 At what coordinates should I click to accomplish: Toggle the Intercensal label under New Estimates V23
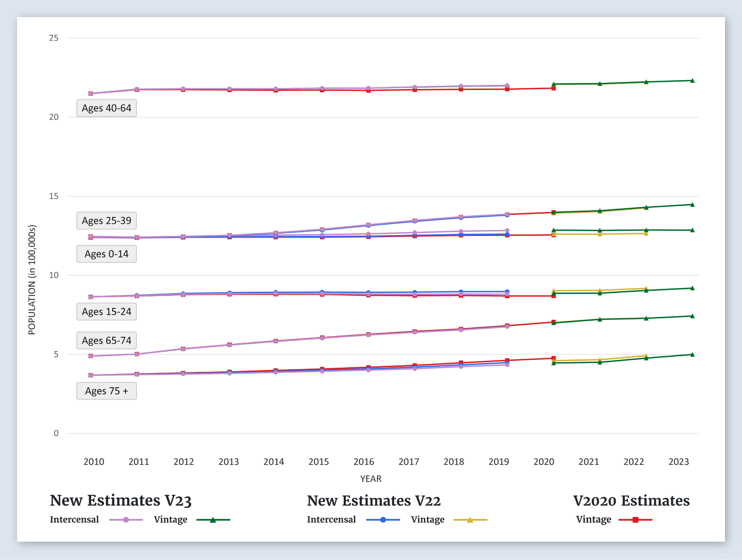(x=74, y=519)
